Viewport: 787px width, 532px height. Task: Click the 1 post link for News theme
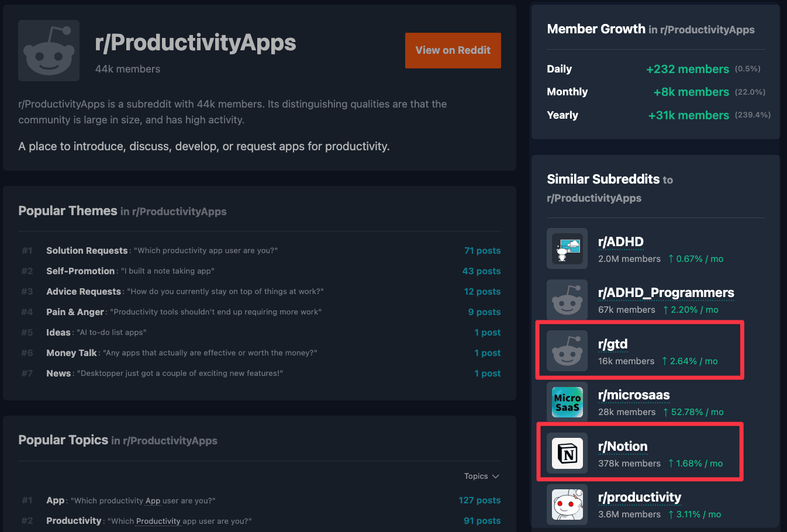point(488,373)
